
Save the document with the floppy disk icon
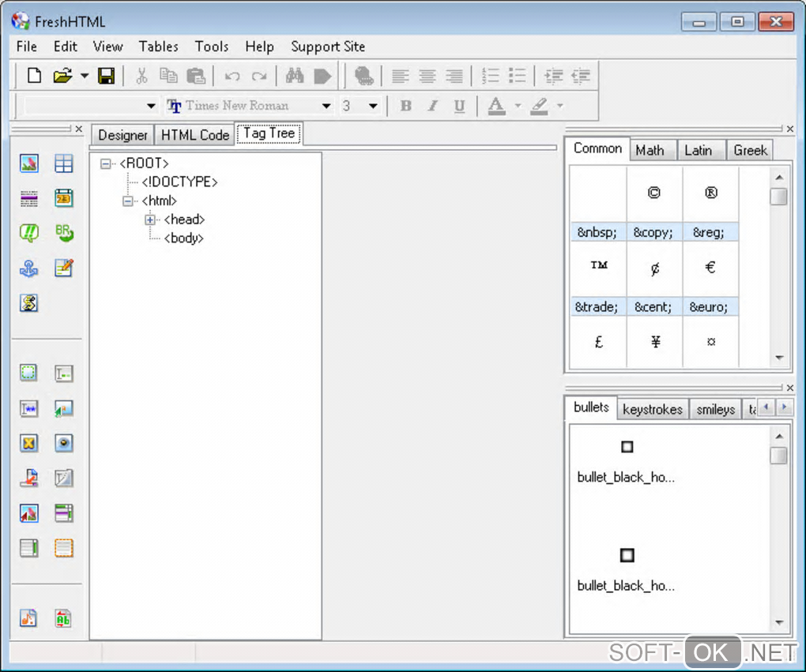click(x=107, y=76)
